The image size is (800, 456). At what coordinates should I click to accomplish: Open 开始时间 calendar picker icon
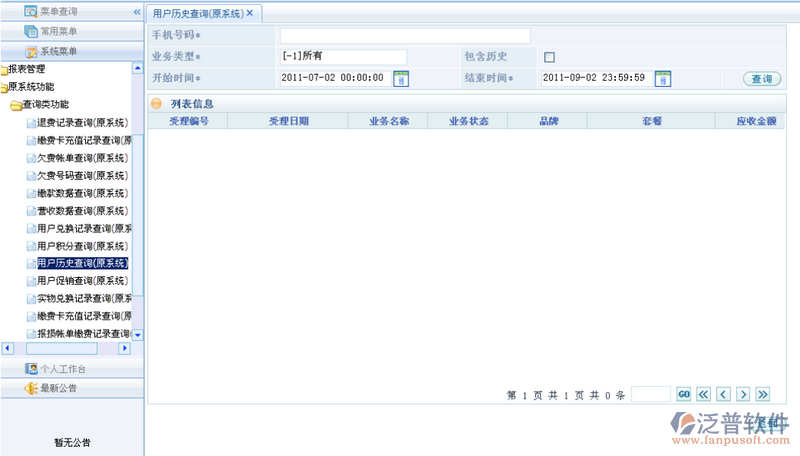click(401, 79)
